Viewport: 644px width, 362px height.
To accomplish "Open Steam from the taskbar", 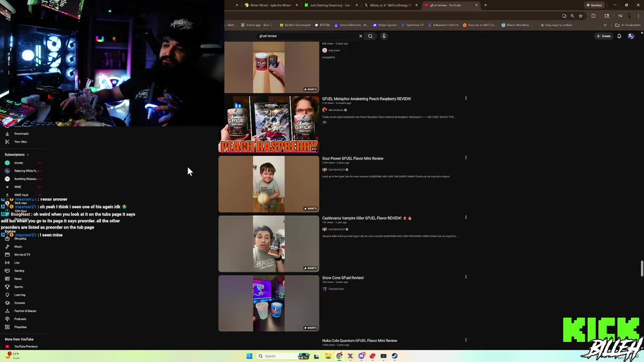I will pos(394,356).
